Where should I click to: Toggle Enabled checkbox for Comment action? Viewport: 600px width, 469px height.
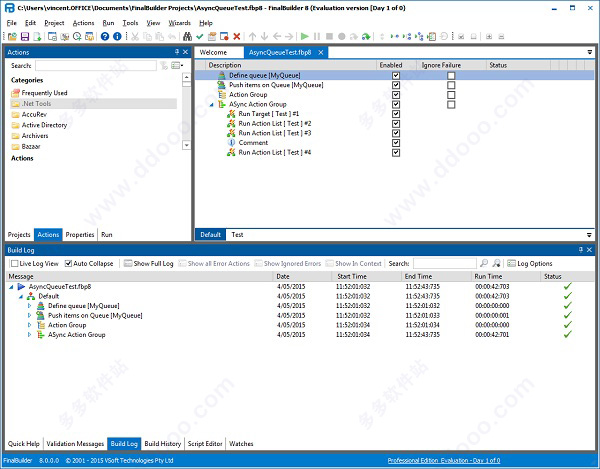pos(396,143)
